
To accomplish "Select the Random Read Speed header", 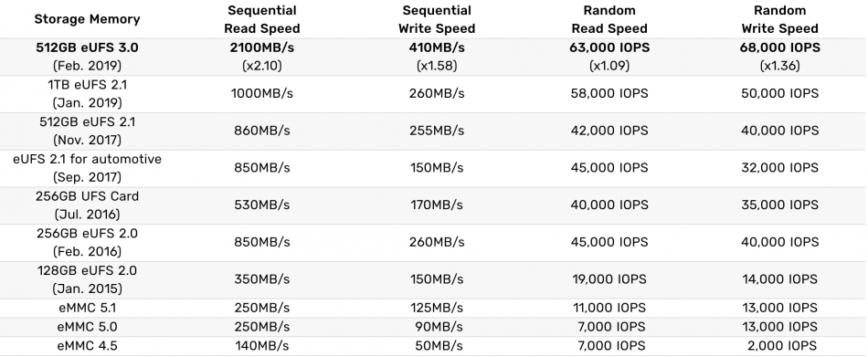I will pyautogui.click(x=609, y=19).
